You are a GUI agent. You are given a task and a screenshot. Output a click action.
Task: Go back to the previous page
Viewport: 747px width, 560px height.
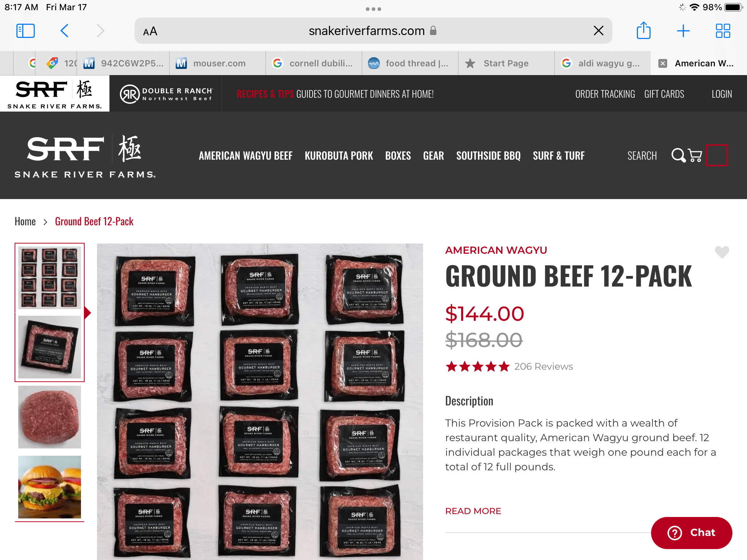click(x=64, y=31)
